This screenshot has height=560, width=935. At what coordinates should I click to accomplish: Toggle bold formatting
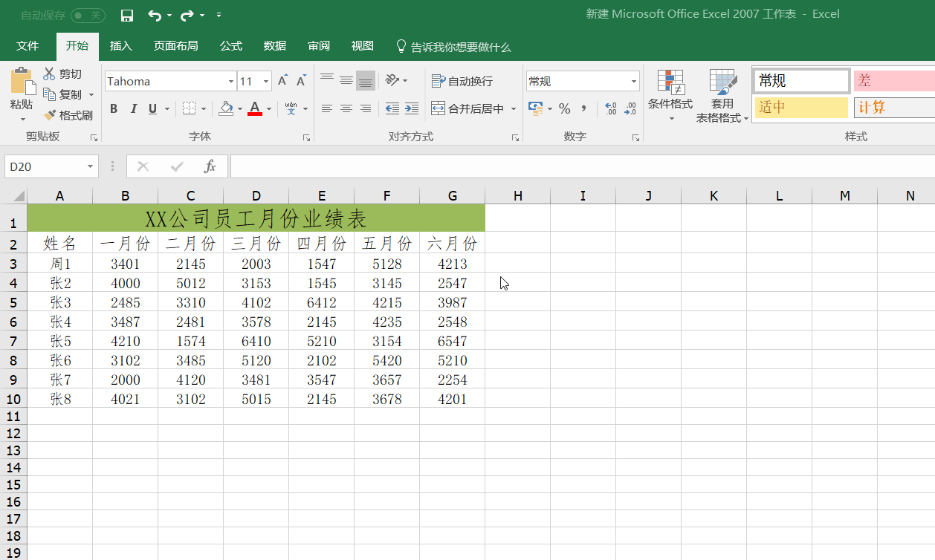pyautogui.click(x=114, y=109)
